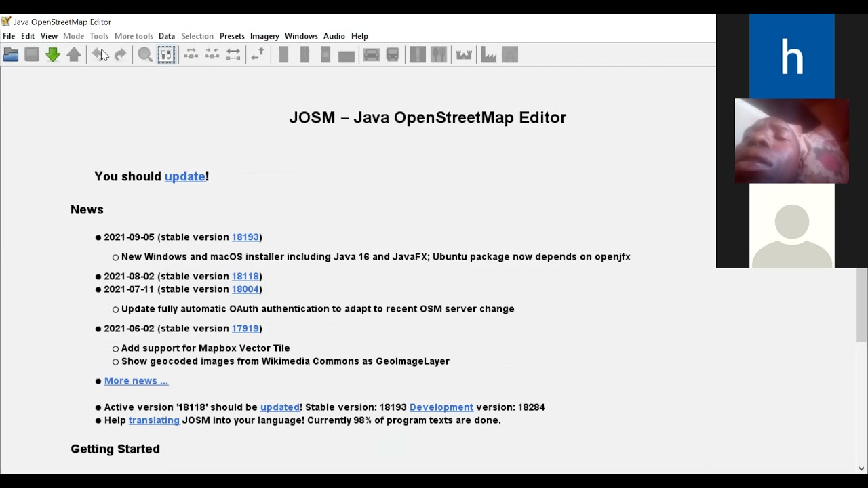Click the Save disk icon in toolbar
This screenshot has width=868, height=488.
pyautogui.click(x=32, y=55)
